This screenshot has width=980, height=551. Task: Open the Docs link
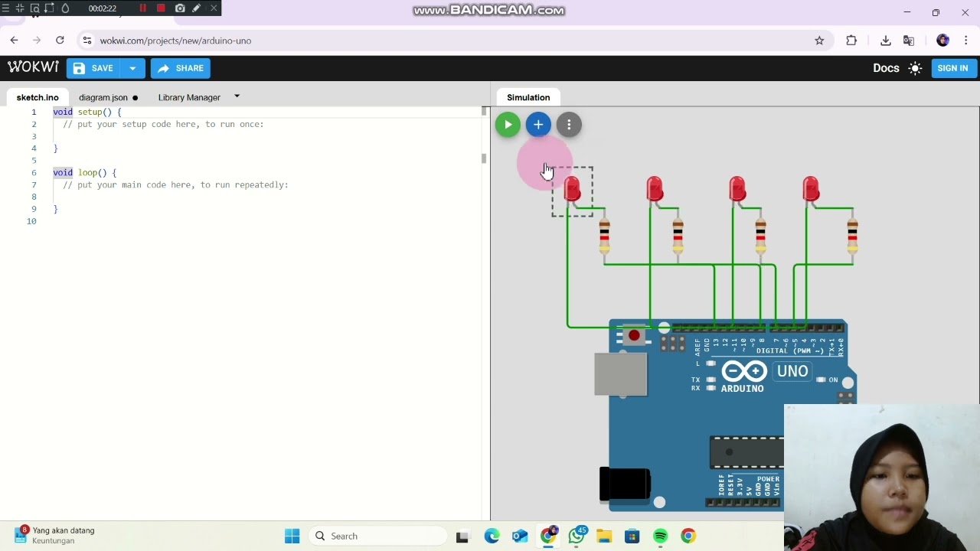886,68
